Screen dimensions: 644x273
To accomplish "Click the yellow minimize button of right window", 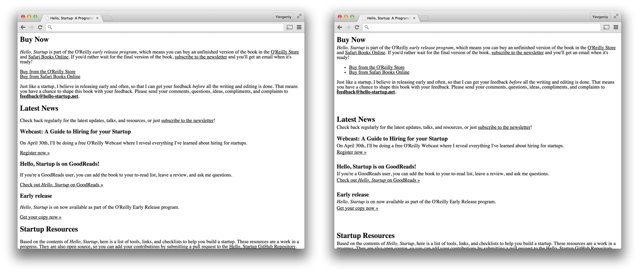I will (346, 17).
